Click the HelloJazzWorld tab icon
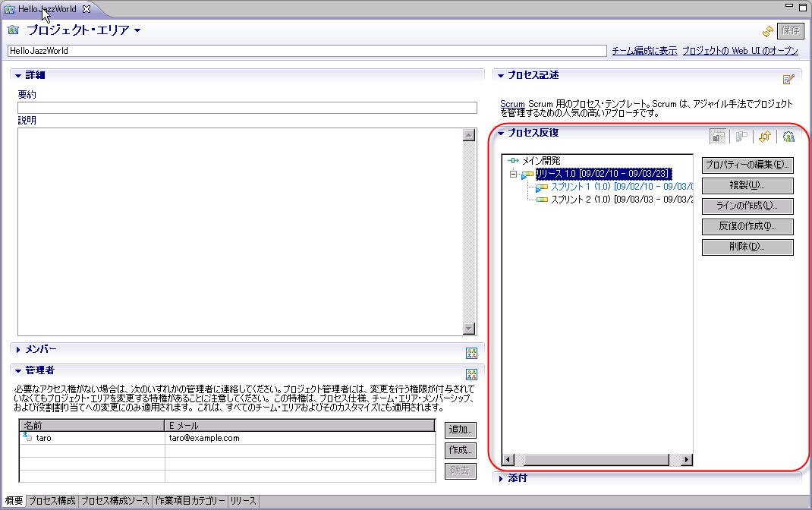The image size is (812, 510). pos(9,9)
